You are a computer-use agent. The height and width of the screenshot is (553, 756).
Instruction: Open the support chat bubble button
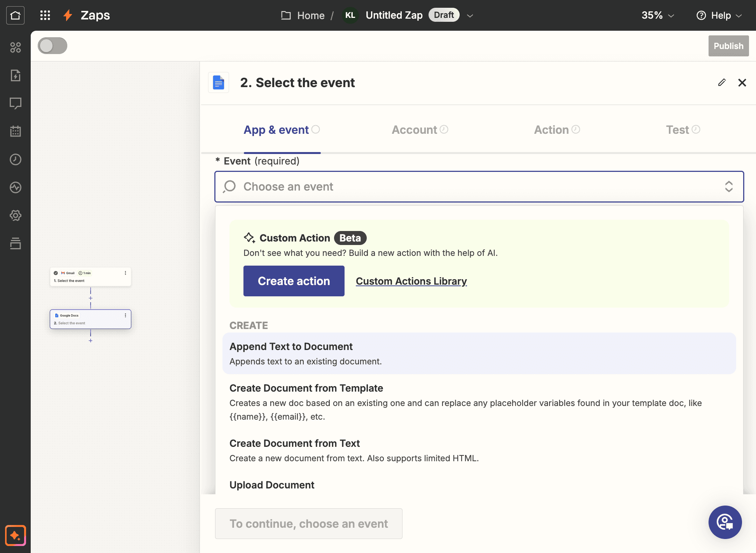[x=725, y=522]
